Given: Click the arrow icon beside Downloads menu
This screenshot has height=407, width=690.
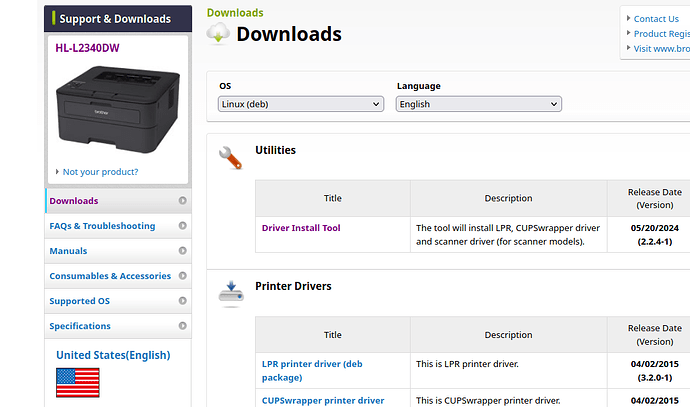Looking at the screenshot, I should [182, 201].
